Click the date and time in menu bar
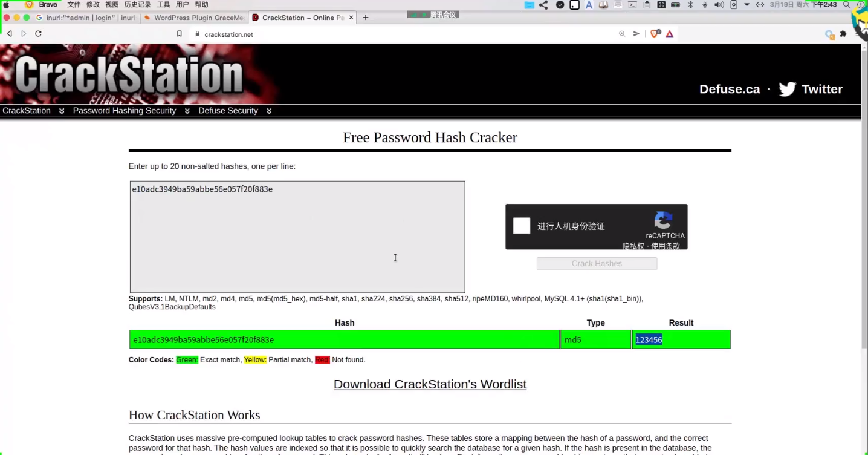The height and width of the screenshot is (455, 868). (803, 5)
